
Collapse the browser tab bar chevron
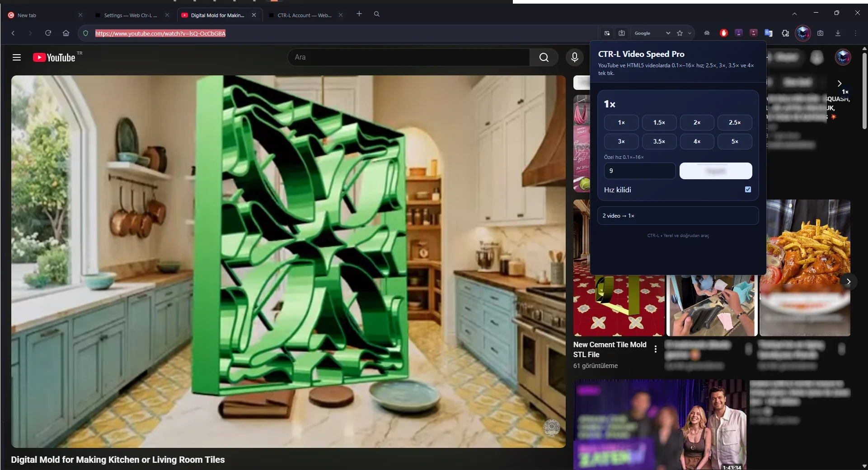pos(794,14)
